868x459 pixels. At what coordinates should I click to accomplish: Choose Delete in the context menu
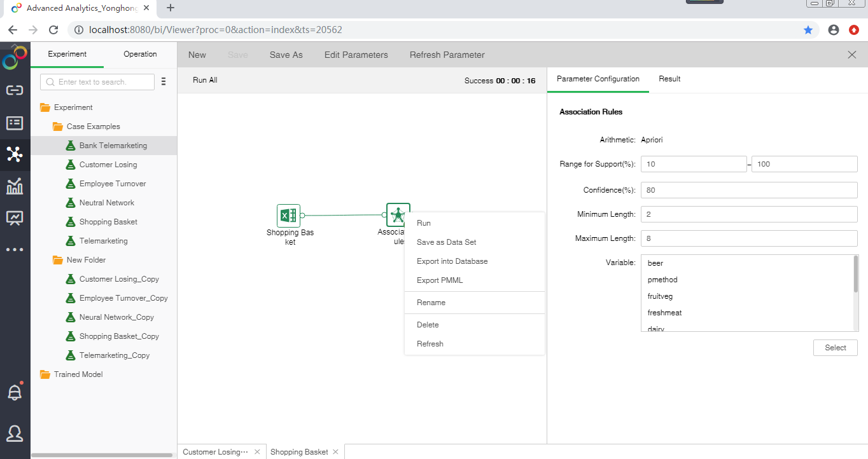point(475,325)
